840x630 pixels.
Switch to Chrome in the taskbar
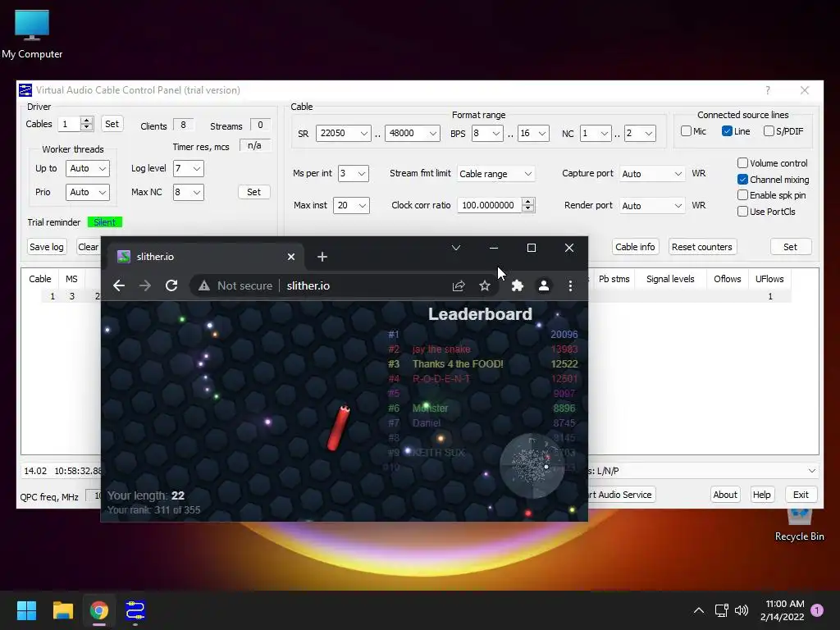[99, 610]
